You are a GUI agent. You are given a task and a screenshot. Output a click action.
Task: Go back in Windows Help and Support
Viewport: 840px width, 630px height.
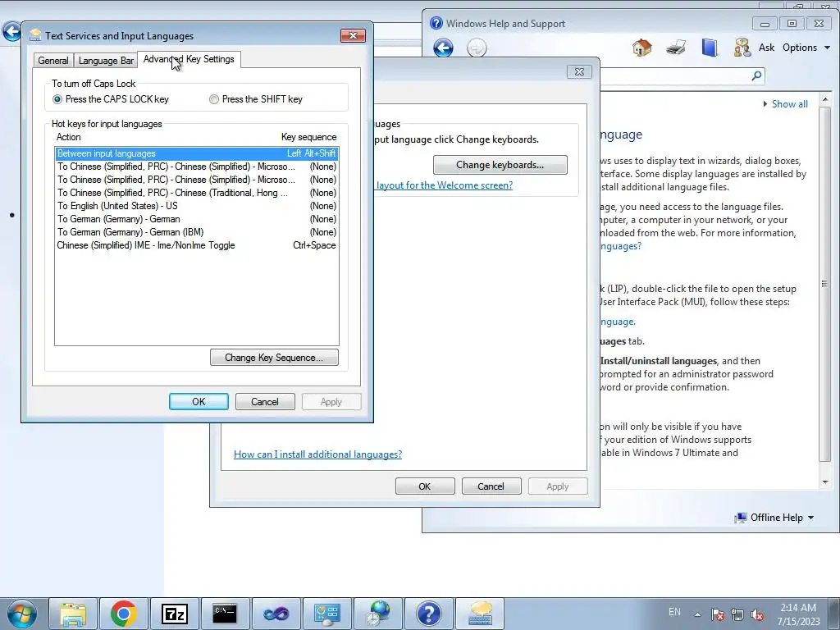pyautogui.click(x=443, y=48)
